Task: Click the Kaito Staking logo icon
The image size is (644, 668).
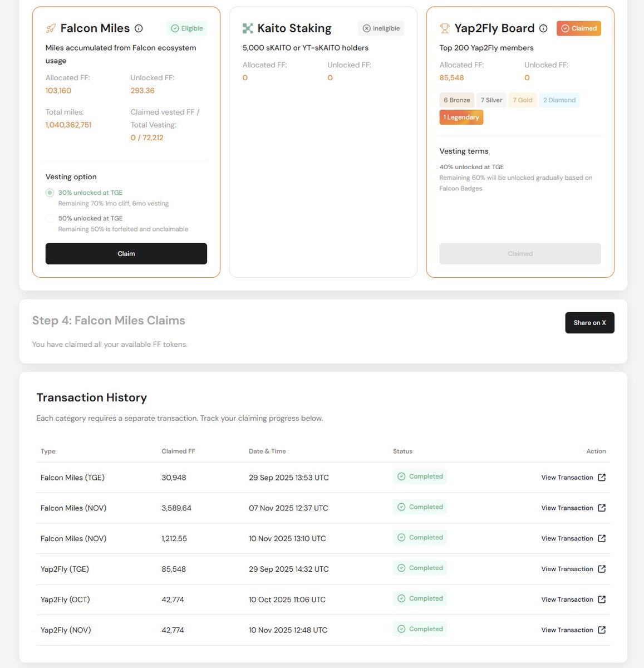Action: 248,28
